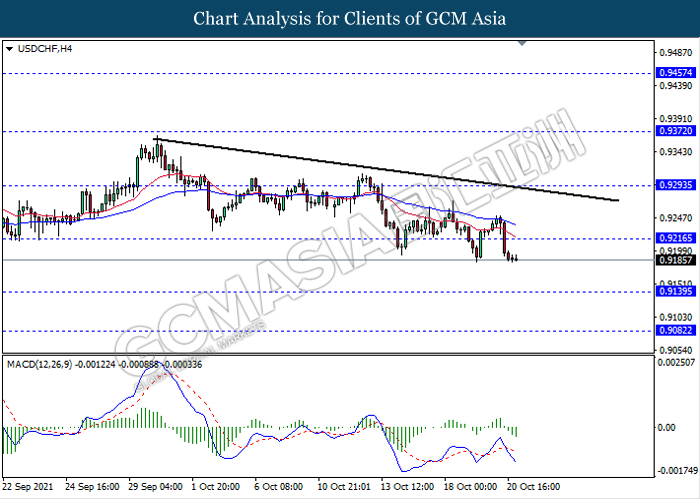Click the chart shift triangle marker at top
The height and width of the screenshot is (500, 700).
[x=522, y=43]
